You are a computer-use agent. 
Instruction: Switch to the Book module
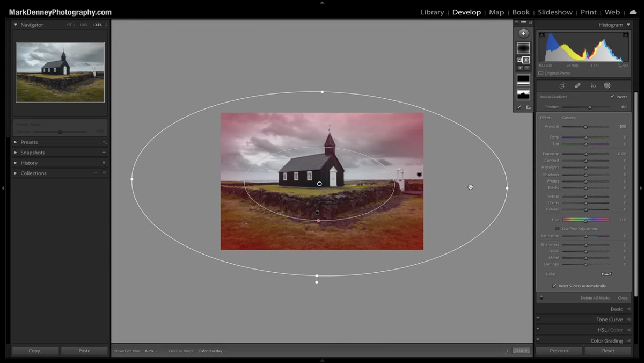(521, 12)
